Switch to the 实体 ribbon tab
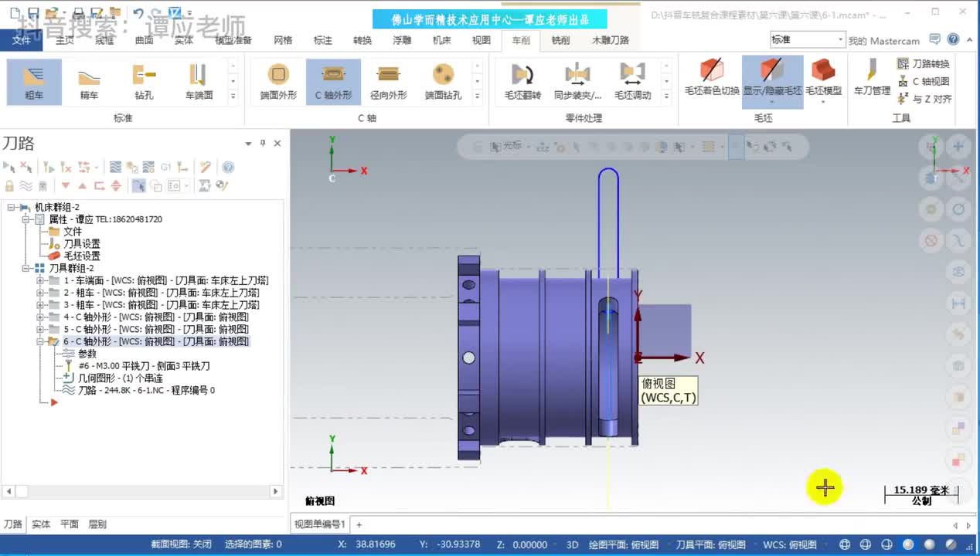The height and width of the screenshot is (556, 980). point(184,40)
